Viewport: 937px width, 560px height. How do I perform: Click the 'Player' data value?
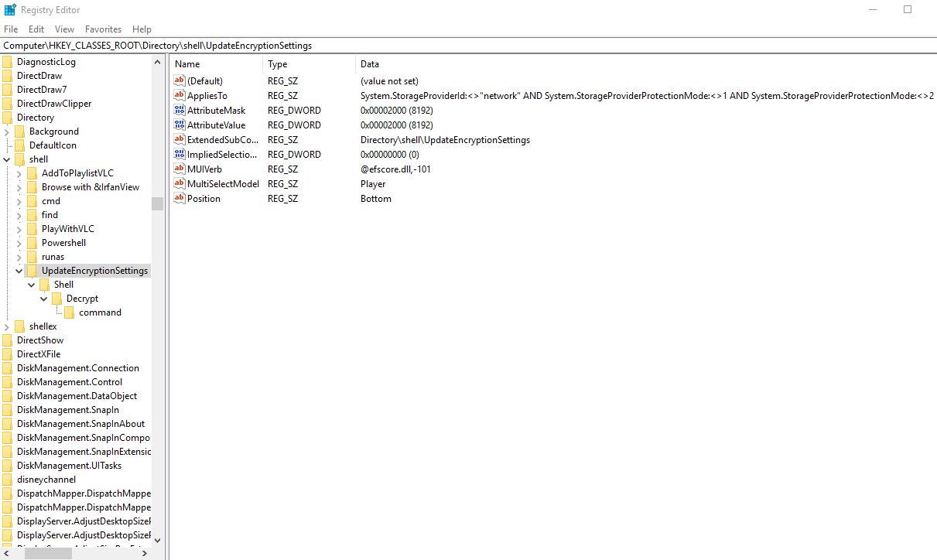click(373, 183)
